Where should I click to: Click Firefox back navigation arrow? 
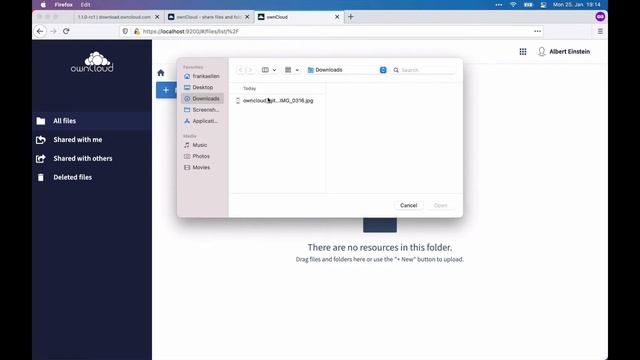(40, 31)
